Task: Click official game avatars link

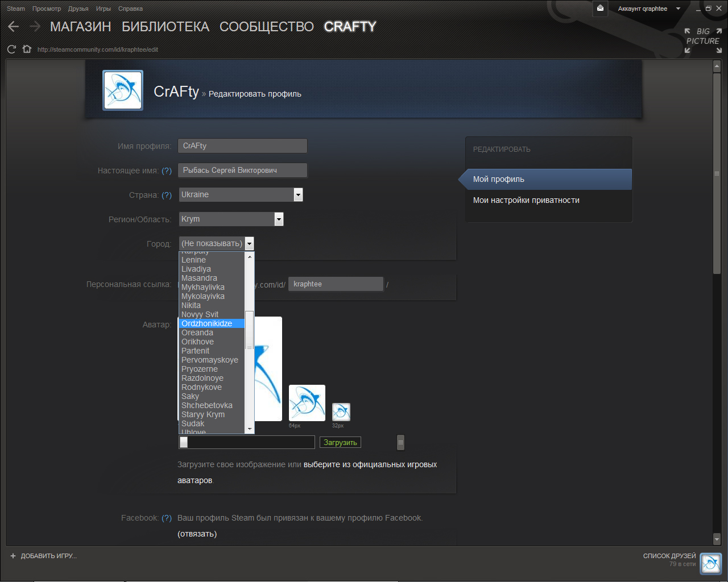Action: (370, 464)
